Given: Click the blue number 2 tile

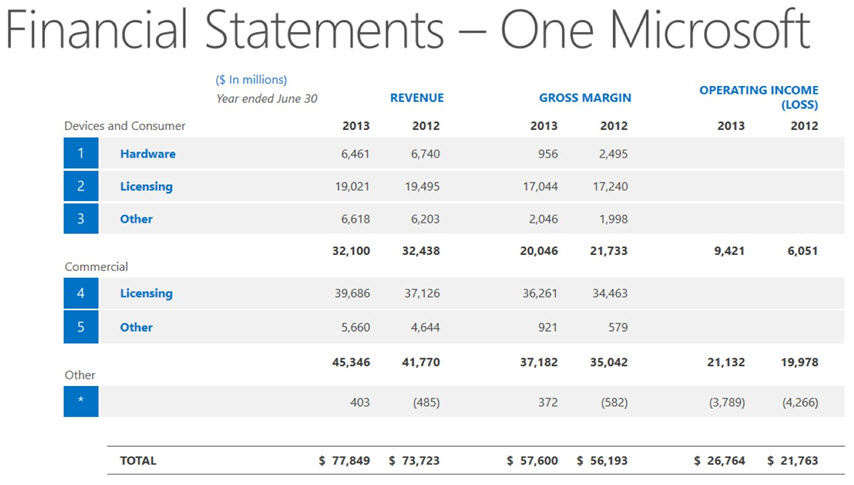Looking at the screenshot, I should (x=81, y=186).
